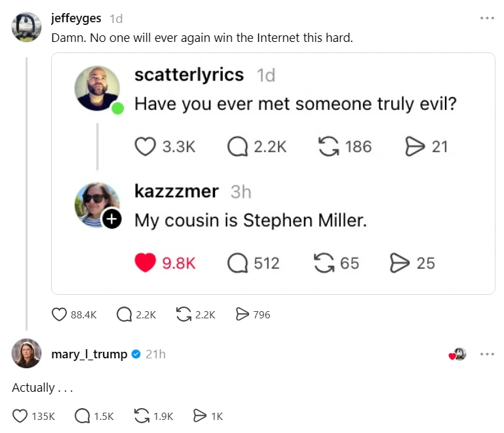
Task: Repost jeffeyges' post
Action: click(x=184, y=315)
